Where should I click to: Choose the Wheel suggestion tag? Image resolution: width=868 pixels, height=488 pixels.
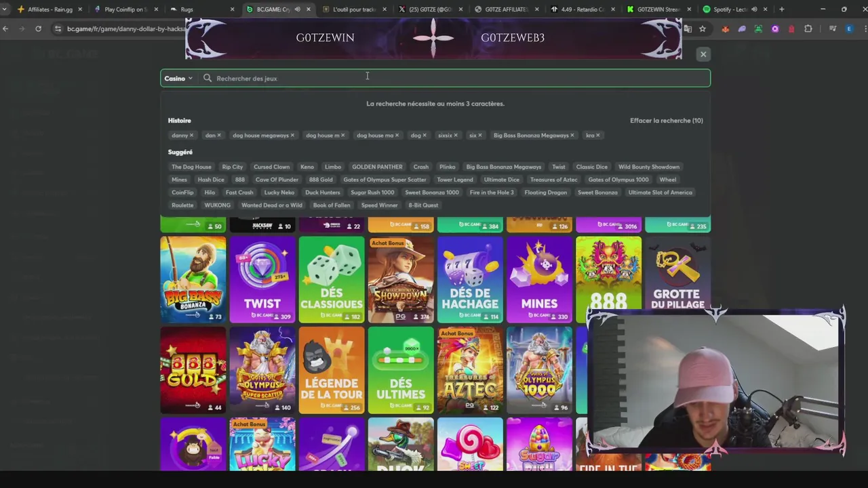click(x=668, y=180)
